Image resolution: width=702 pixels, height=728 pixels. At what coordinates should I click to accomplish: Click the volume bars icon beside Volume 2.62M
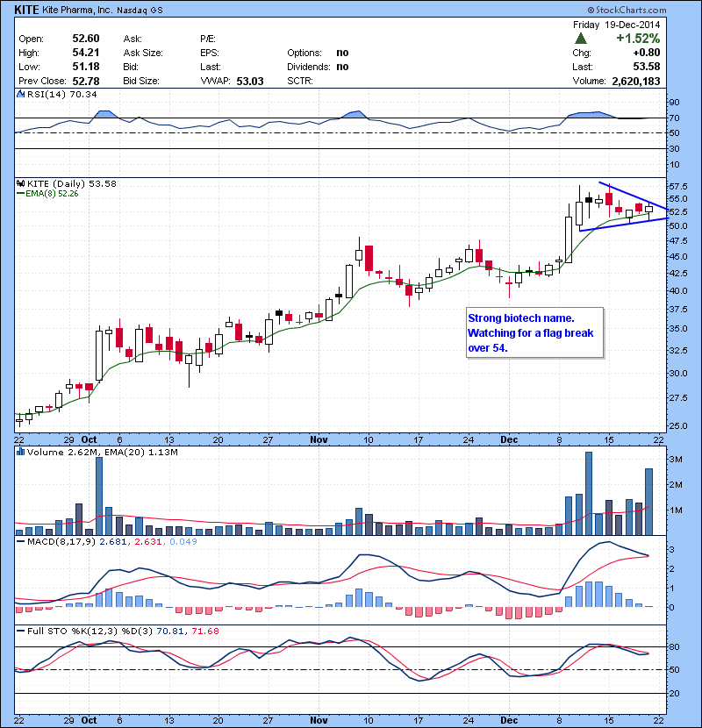point(20,452)
